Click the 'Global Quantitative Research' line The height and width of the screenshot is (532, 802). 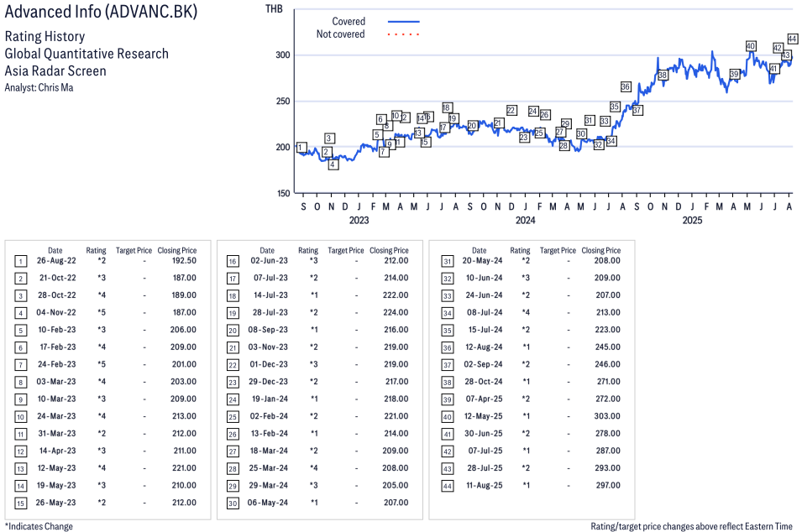(86, 54)
